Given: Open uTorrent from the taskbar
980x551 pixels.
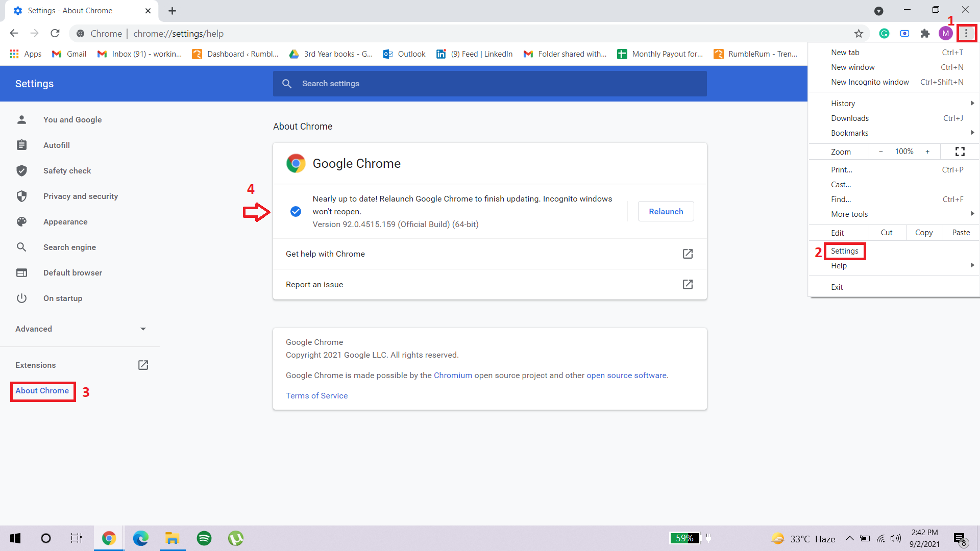Looking at the screenshot, I should (236, 538).
